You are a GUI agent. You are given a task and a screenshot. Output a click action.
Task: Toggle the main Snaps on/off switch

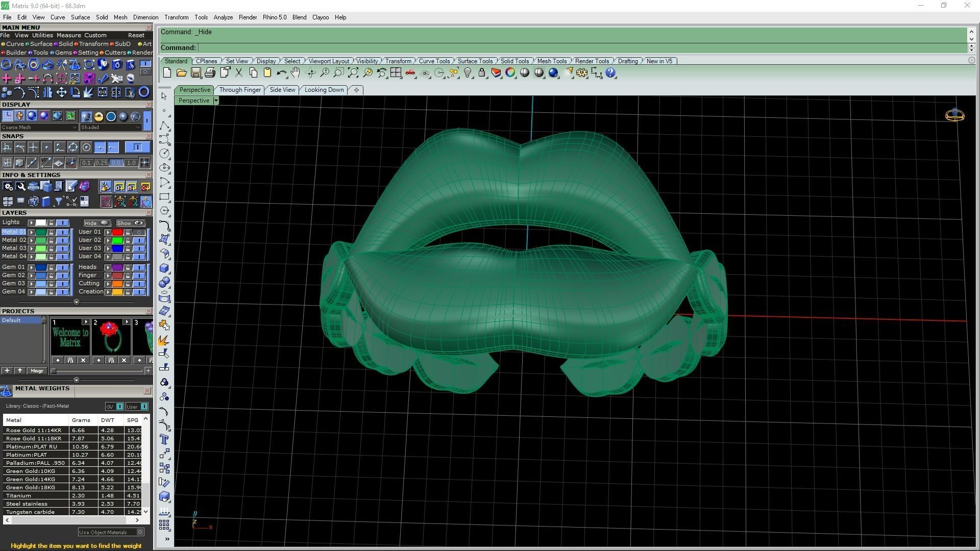coord(137,147)
